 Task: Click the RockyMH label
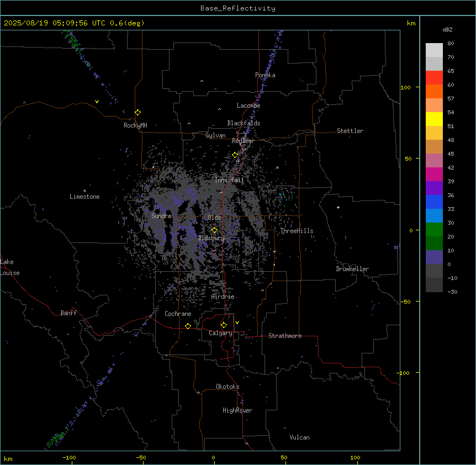[x=135, y=125]
